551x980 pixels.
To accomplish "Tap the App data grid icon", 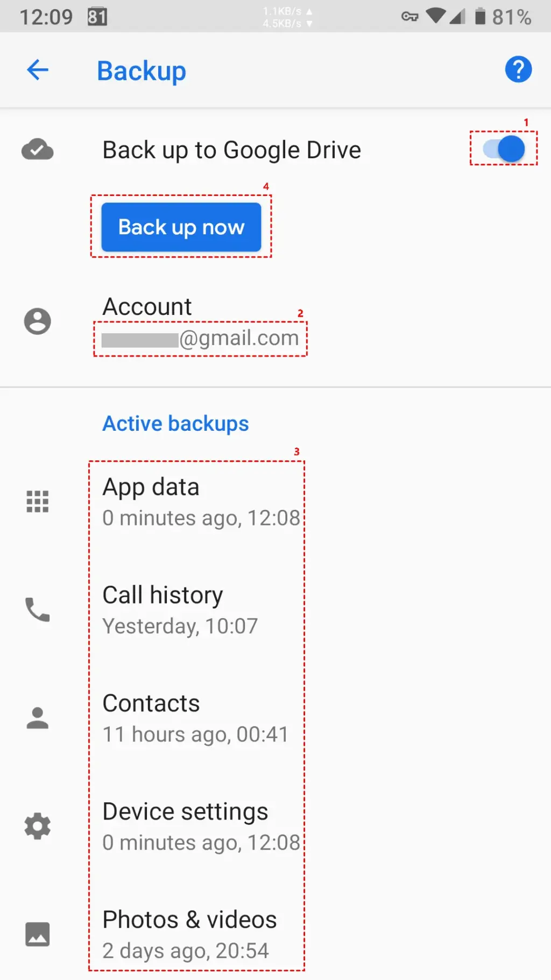I will pos(37,502).
